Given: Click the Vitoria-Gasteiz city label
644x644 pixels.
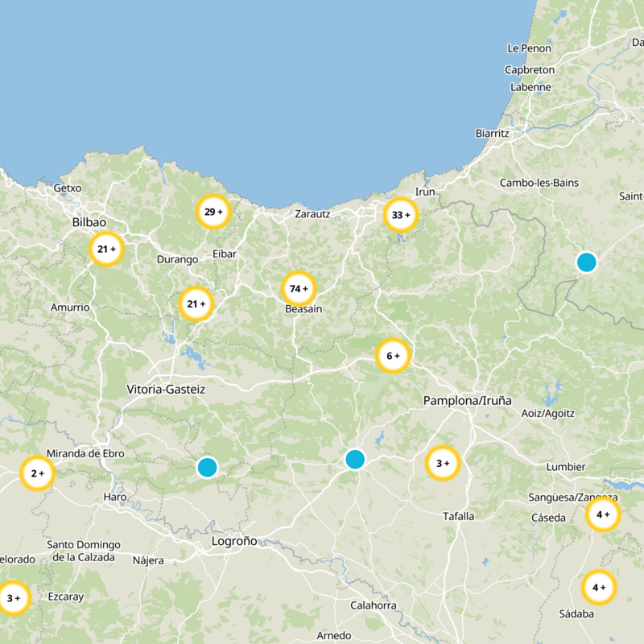Looking at the screenshot, I should click(x=166, y=389).
